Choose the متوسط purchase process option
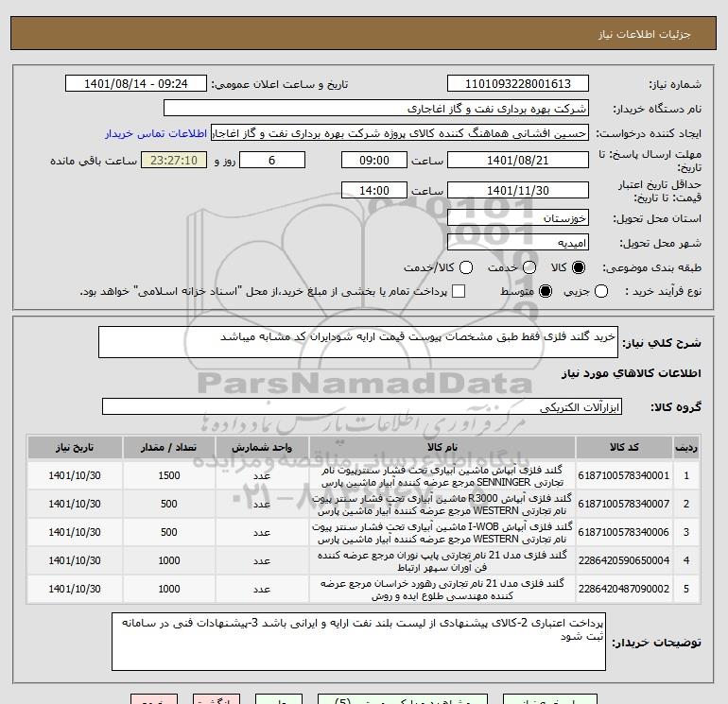 pos(546,291)
